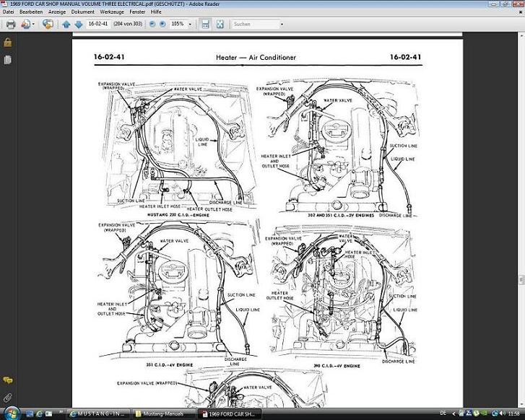Open the search options dropdown arrow
Viewport: 525px width, 420px height.
[282, 25]
